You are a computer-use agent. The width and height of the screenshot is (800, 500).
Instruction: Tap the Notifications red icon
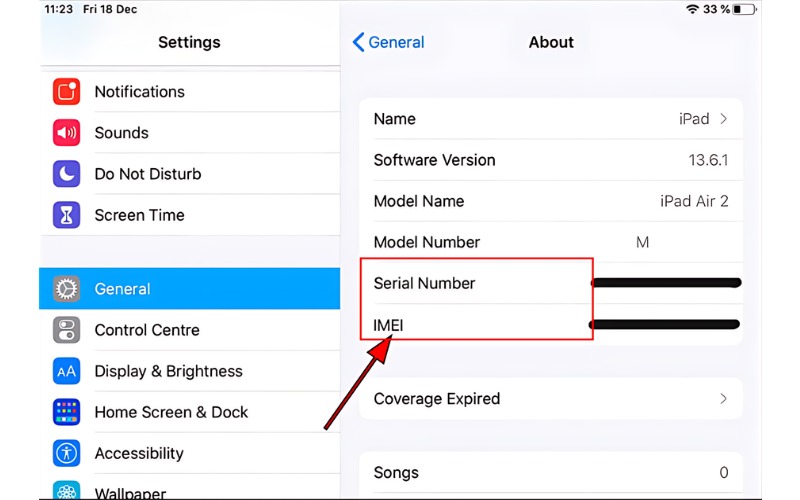coord(66,91)
